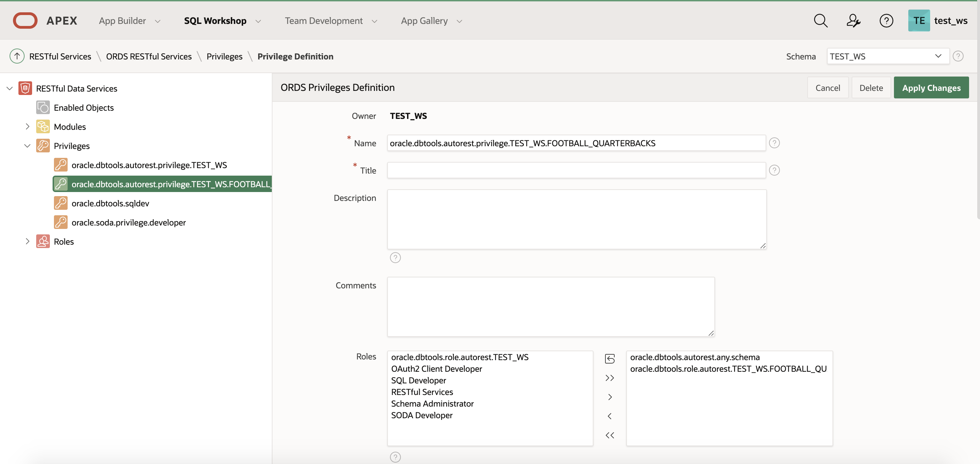Expand the Modules tree node
This screenshot has height=464, width=980.
27,126
